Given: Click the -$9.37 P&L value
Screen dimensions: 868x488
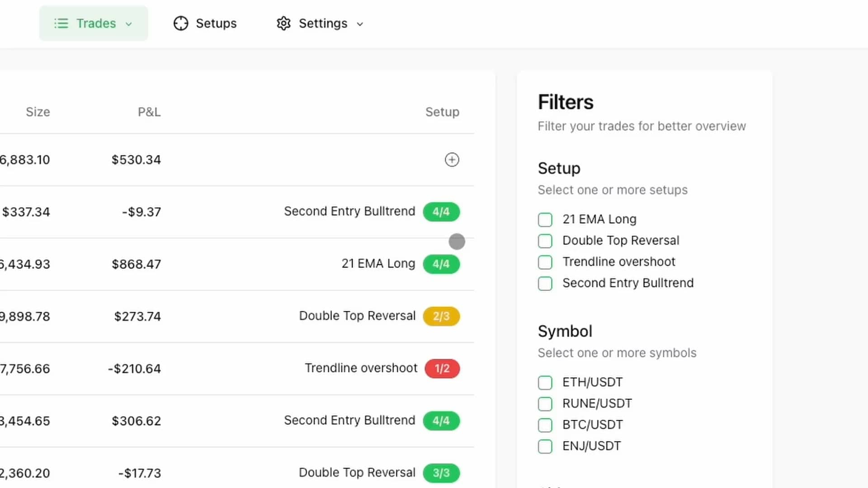Looking at the screenshot, I should coord(142,212).
